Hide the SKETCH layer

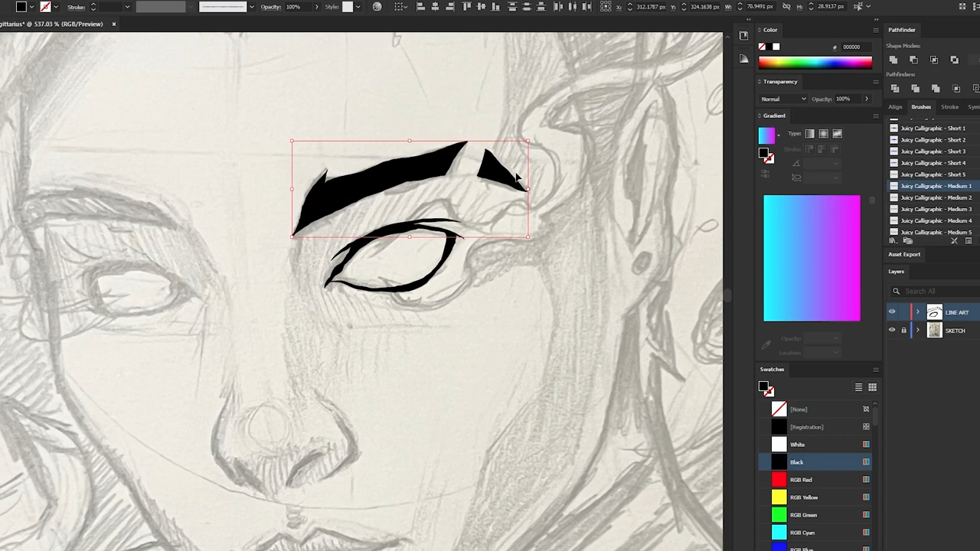click(891, 331)
